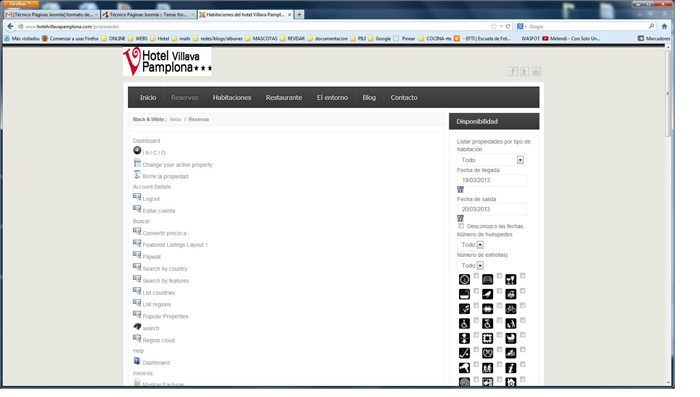
Task: Go to Restaurante menu item
Action: [284, 97]
